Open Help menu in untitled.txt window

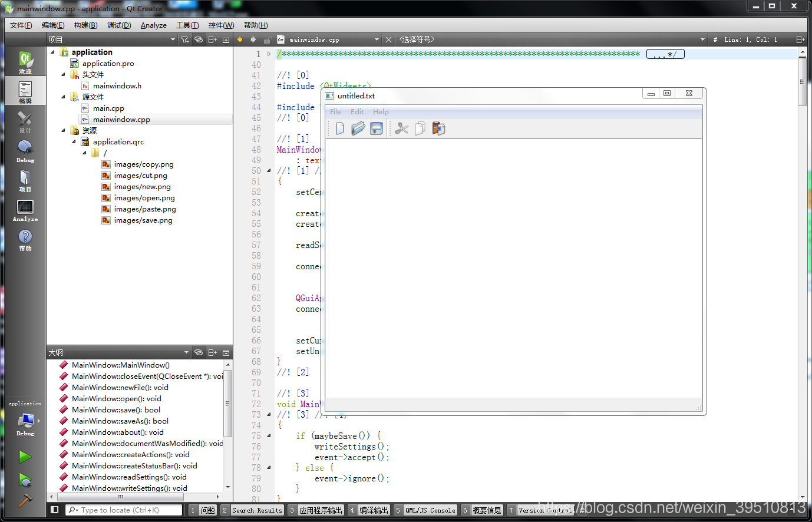point(381,112)
